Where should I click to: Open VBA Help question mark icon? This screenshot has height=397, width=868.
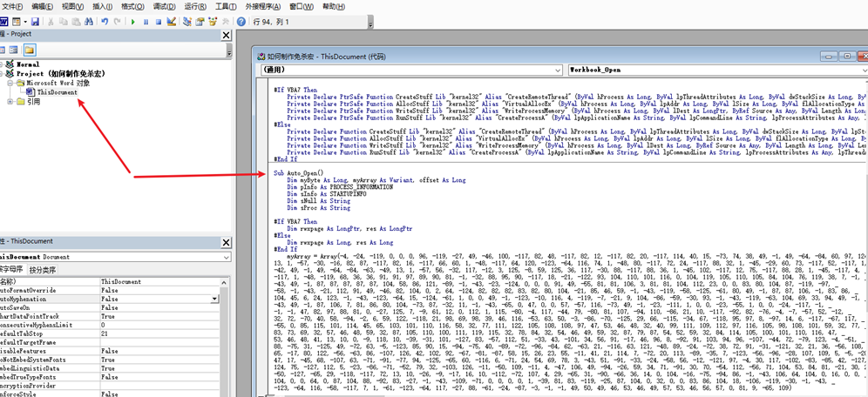[241, 22]
